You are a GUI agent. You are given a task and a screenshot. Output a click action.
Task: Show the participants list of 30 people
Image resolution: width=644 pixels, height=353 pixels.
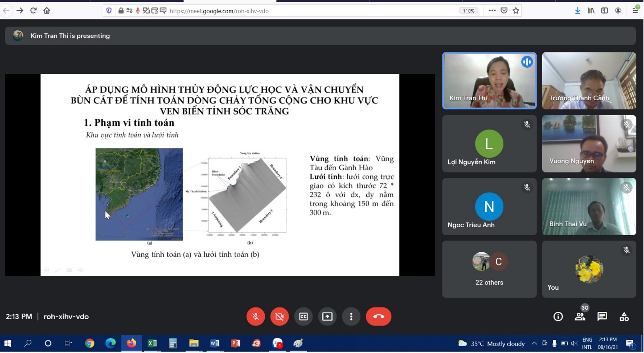tap(580, 317)
